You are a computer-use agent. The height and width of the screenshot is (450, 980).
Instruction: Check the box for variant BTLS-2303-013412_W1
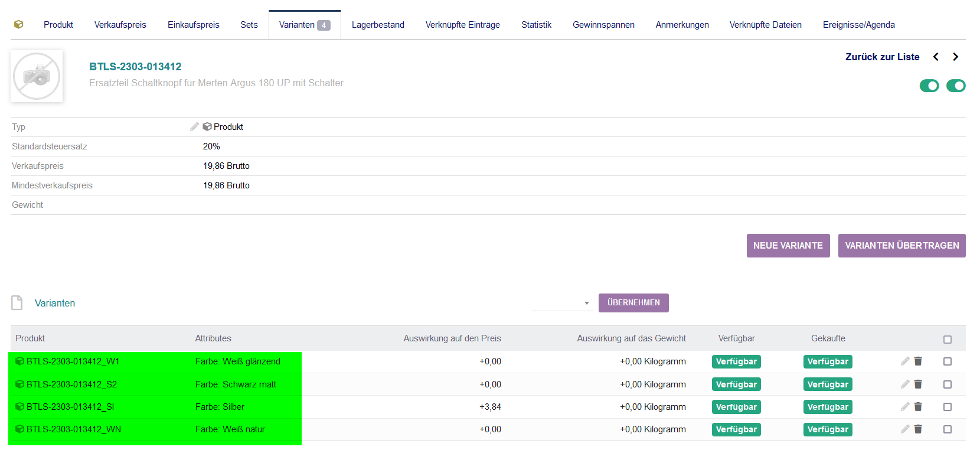pyautogui.click(x=948, y=361)
